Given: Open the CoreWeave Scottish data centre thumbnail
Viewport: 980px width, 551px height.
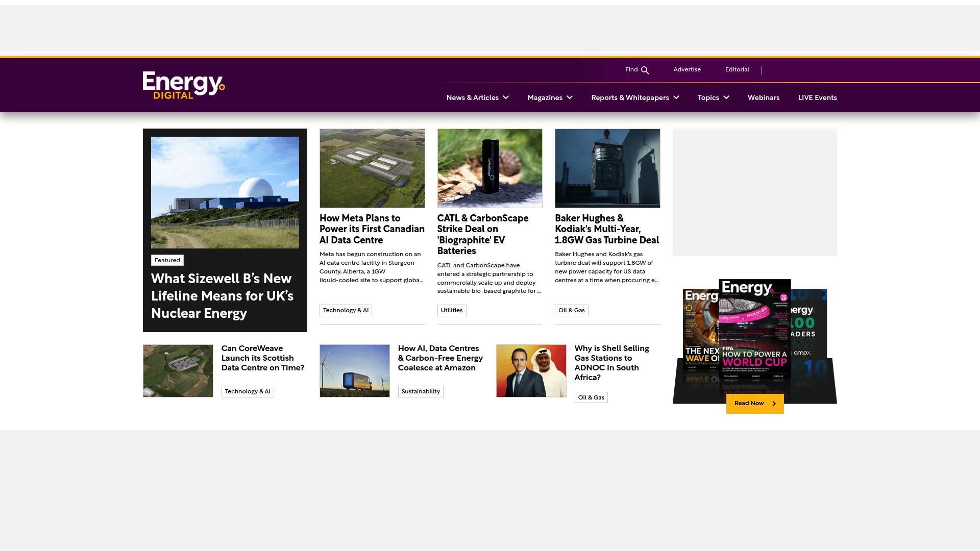Looking at the screenshot, I should (178, 371).
